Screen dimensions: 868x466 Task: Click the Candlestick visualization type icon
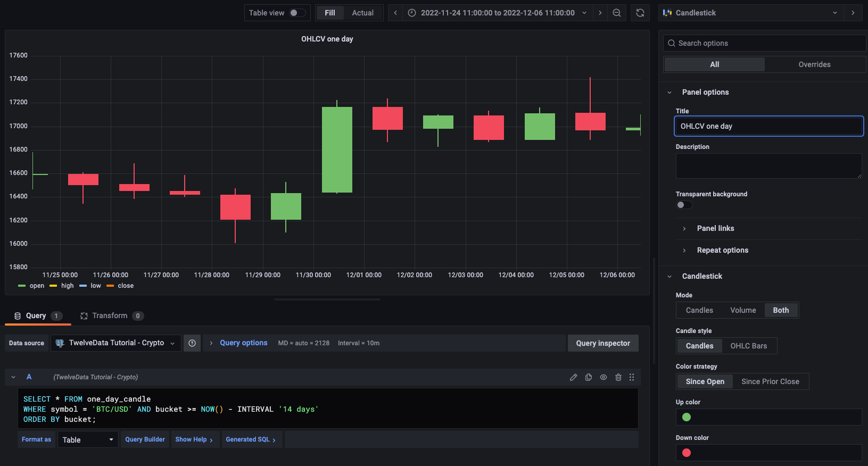coord(667,13)
